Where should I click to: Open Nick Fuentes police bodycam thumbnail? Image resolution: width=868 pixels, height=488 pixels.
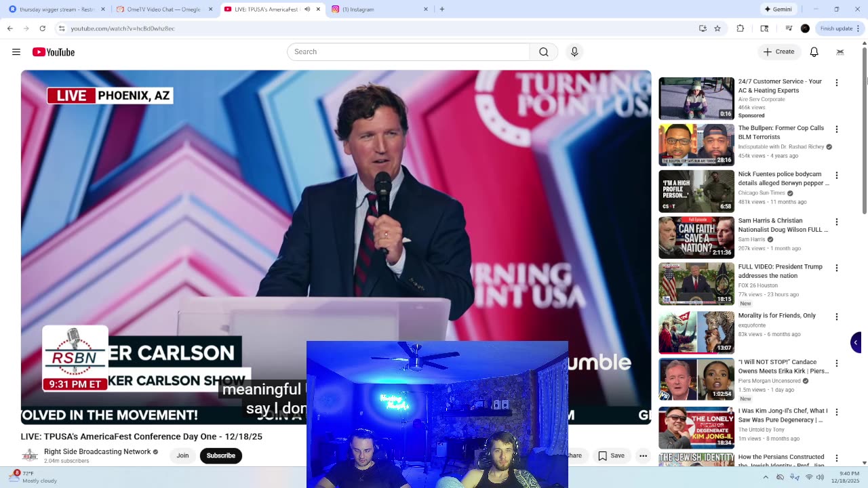point(696,191)
